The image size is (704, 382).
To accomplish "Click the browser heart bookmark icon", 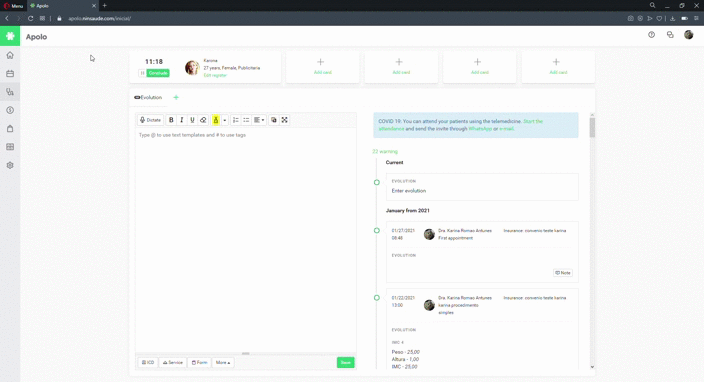I will click(x=659, y=18).
